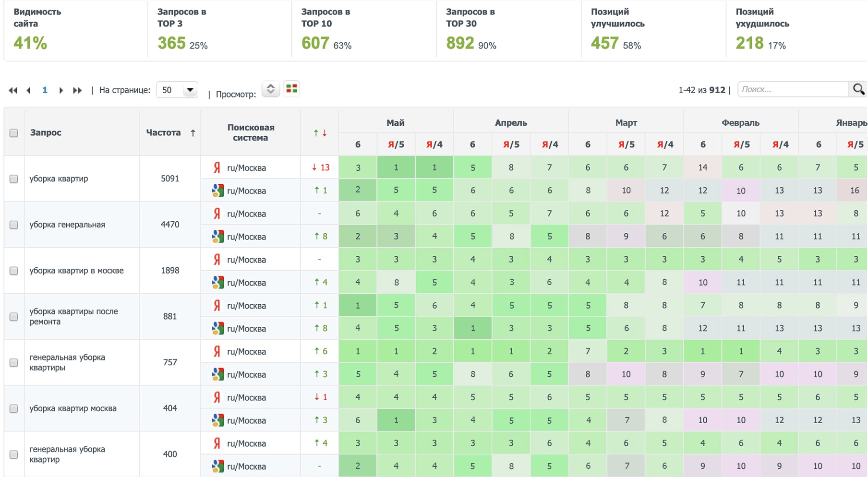Viewport: 868px width, 477px height.
Task: Click the dark green position cell for 'уборка квартир москва' Google Я/5 May
Action: 396,420
